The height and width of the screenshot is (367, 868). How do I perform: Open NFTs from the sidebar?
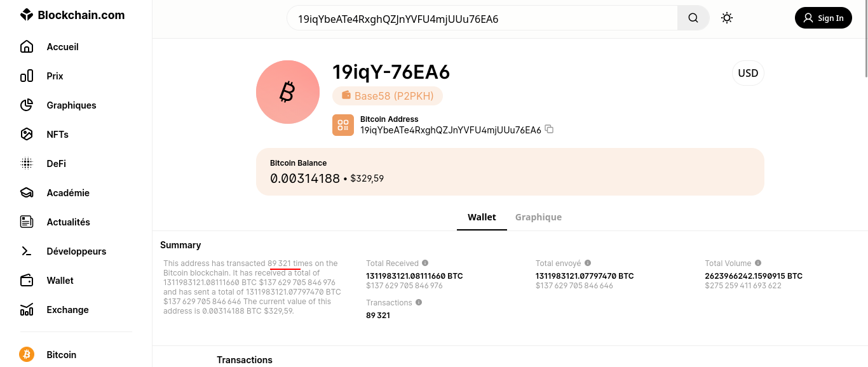coord(57,135)
